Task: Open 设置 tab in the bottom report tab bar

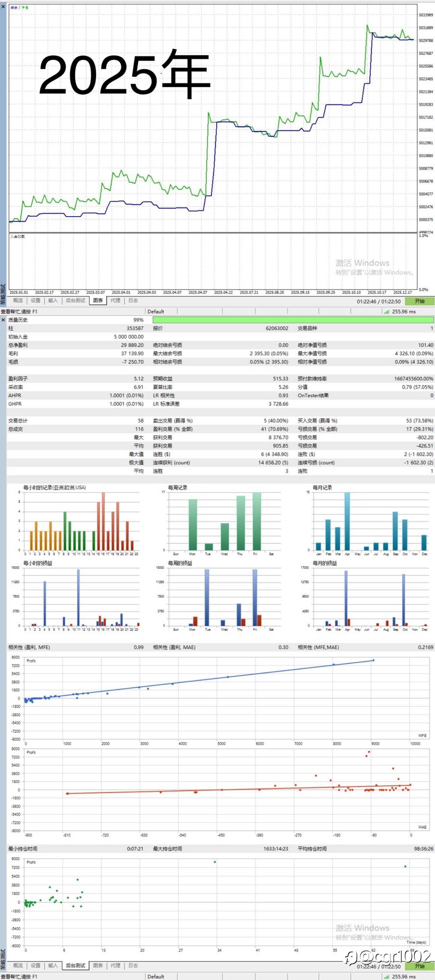Action: pos(35,965)
